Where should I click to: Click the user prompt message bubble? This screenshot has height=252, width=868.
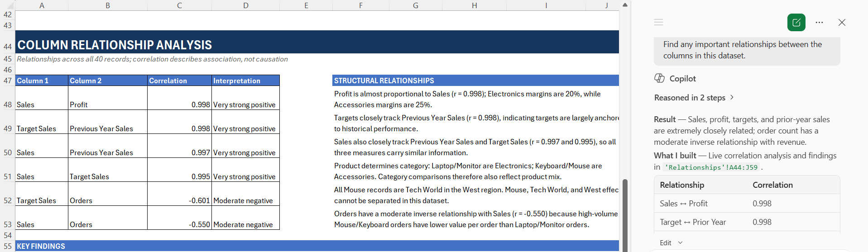click(x=747, y=50)
